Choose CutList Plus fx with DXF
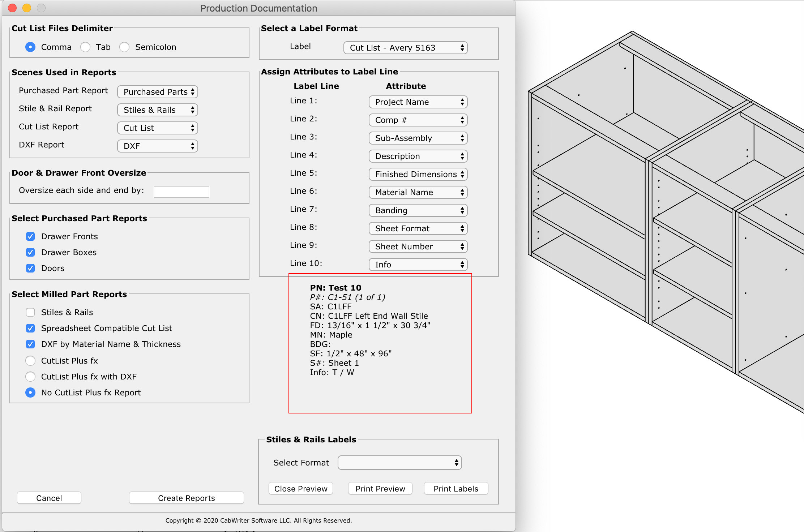The width and height of the screenshot is (804, 532). (x=30, y=377)
